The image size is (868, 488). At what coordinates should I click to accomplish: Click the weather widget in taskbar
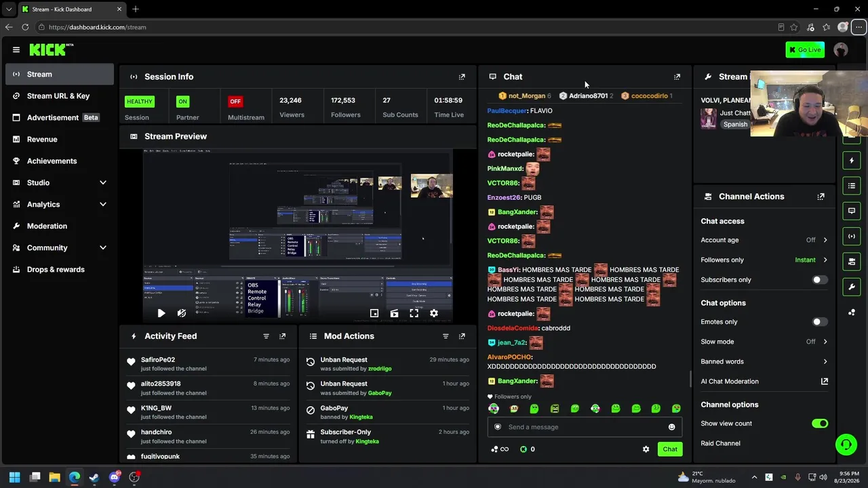coord(707,477)
